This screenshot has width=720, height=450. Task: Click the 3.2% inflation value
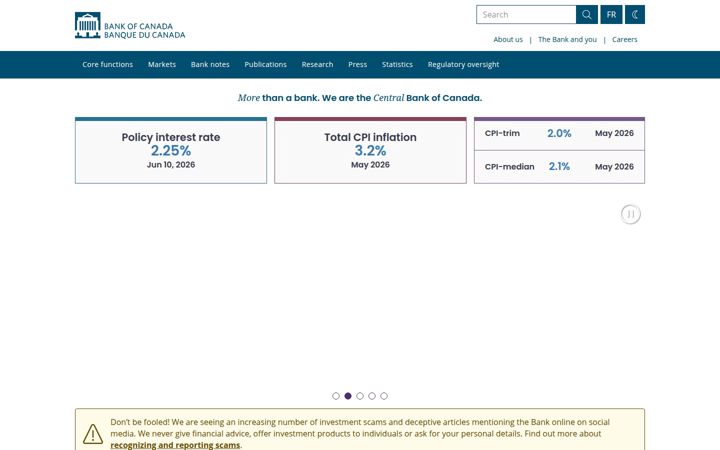(x=370, y=151)
